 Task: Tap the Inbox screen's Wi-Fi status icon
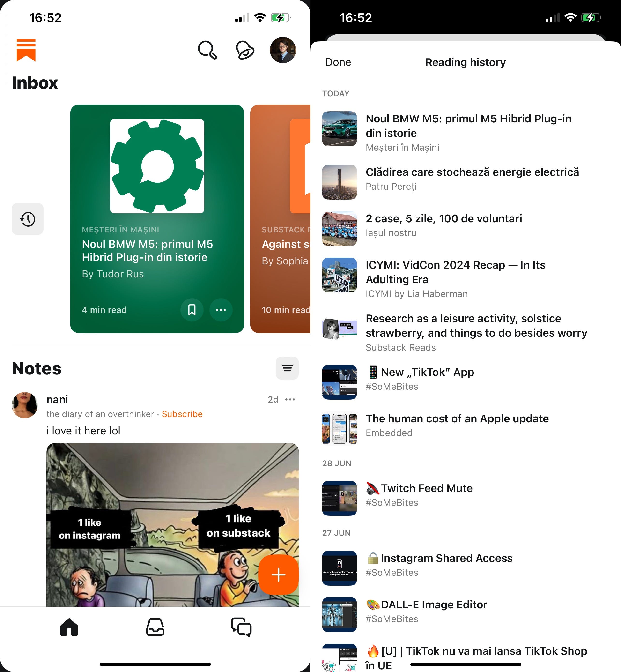click(260, 17)
